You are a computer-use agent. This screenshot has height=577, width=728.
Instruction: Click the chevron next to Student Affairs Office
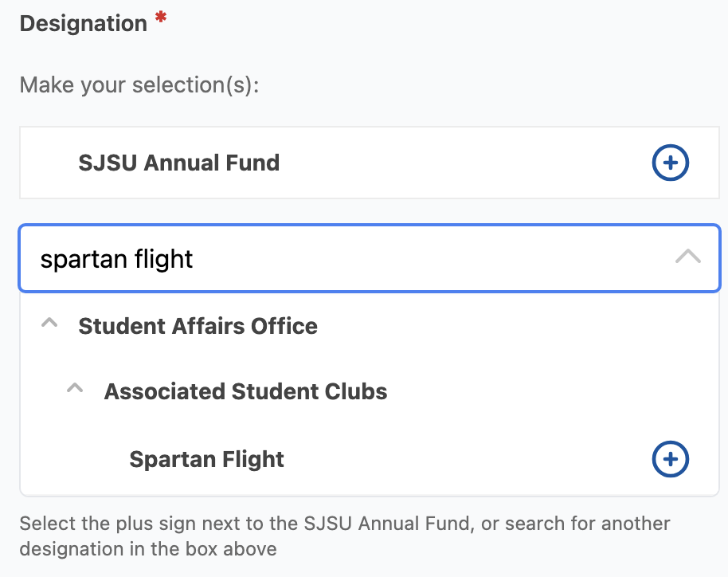point(49,322)
